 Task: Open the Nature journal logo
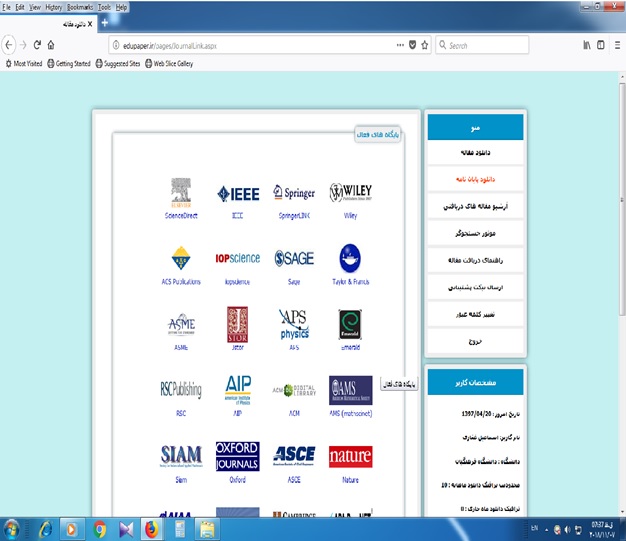[350, 454]
